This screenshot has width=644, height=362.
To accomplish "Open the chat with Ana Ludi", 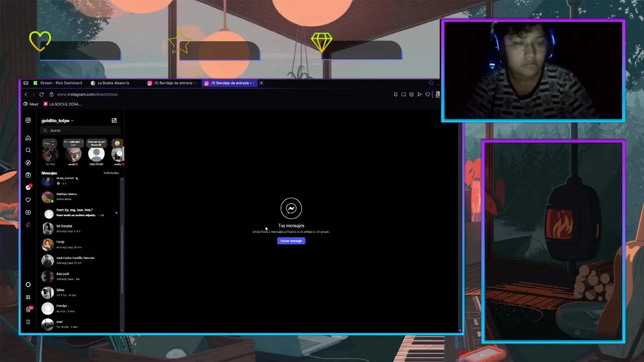I will tap(80, 277).
